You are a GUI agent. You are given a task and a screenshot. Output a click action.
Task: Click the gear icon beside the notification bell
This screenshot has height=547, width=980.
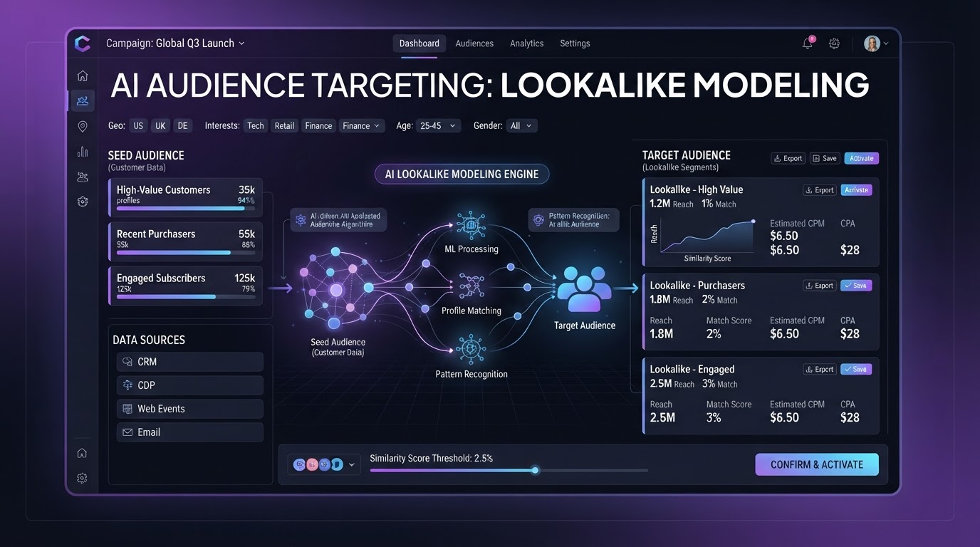(x=834, y=43)
